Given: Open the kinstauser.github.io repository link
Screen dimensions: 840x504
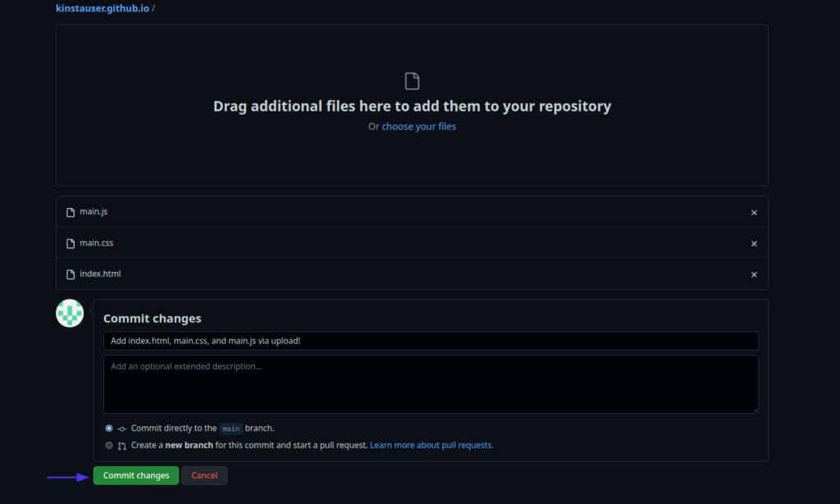Looking at the screenshot, I should [102, 8].
